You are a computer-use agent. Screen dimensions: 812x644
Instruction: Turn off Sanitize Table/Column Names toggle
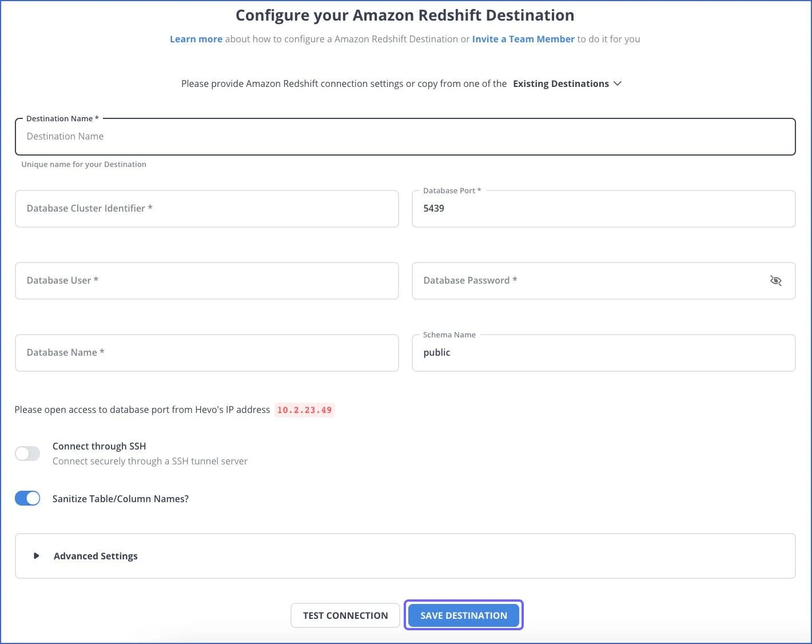pyautogui.click(x=27, y=498)
